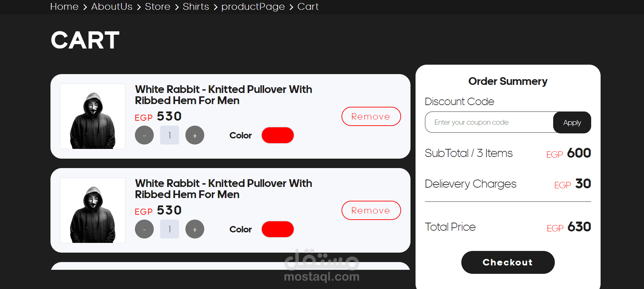Select red color swatch on first item
This screenshot has height=289, width=644.
click(x=278, y=135)
